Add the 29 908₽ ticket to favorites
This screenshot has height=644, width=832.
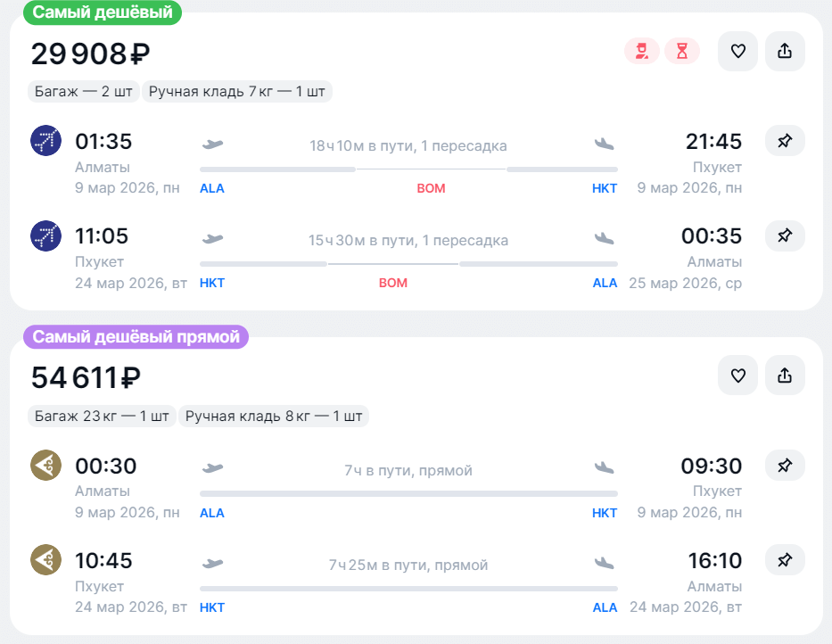click(737, 52)
